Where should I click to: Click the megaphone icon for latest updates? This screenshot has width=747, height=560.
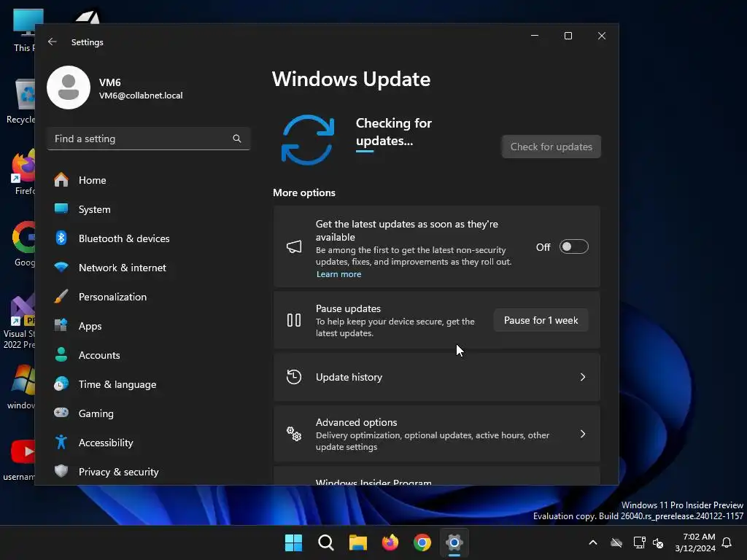[x=294, y=246]
